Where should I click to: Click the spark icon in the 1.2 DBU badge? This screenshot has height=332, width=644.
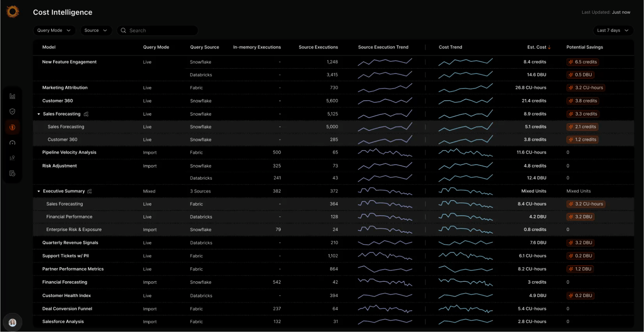[571, 269]
